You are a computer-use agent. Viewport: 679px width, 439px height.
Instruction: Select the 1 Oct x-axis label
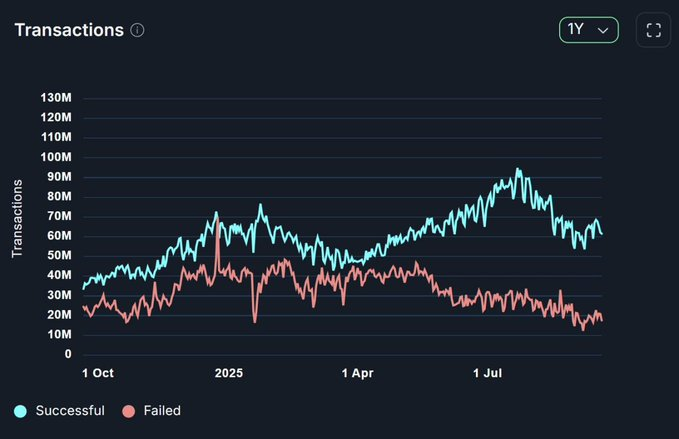[98, 373]
